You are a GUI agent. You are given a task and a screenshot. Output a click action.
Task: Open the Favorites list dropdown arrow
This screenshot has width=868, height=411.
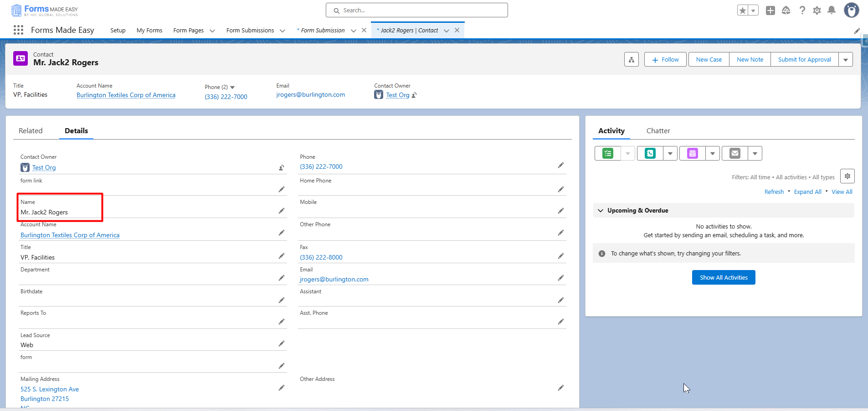point(753,10)
